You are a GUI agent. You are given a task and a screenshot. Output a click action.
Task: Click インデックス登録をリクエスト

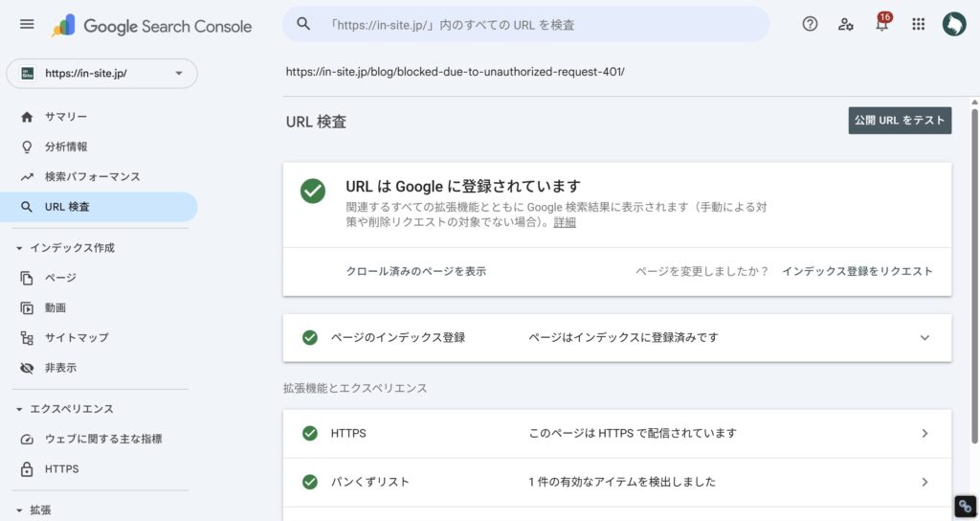pyautogui.click(x=857, y=271)
